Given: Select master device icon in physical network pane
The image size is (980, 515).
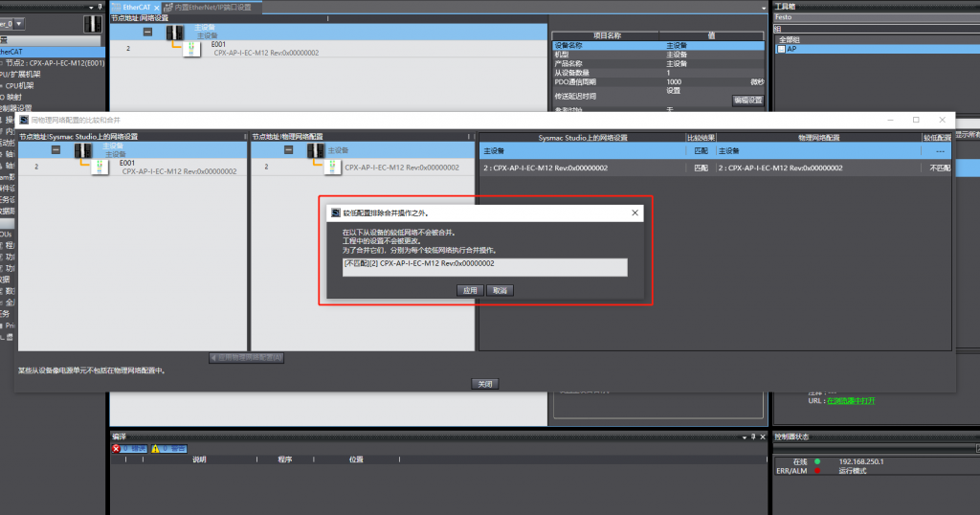Looking at the screenshot, I should [x=316, y=150].
